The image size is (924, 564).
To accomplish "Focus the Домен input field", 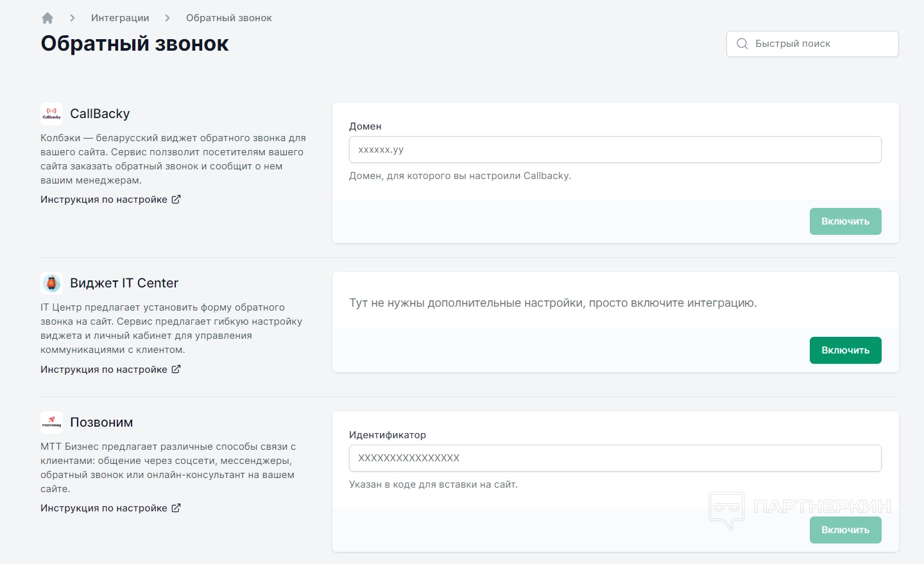I will click(x=615, y=150).
